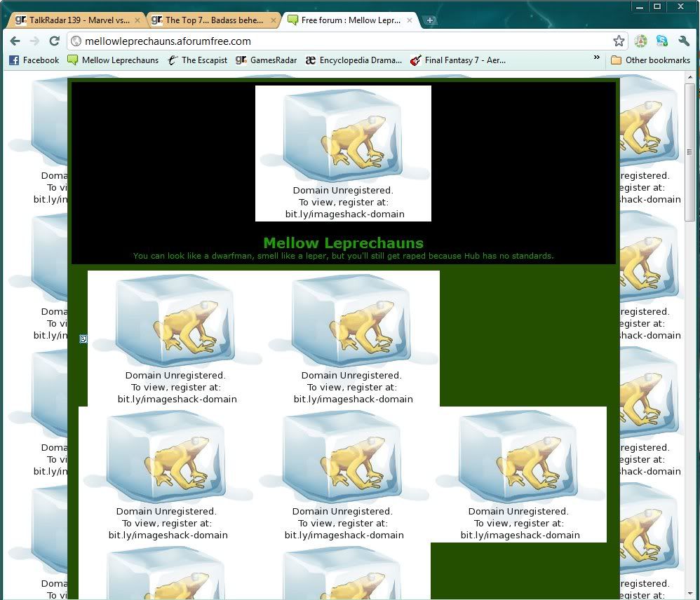Bookmark this page with the star icon

(619, 41)
